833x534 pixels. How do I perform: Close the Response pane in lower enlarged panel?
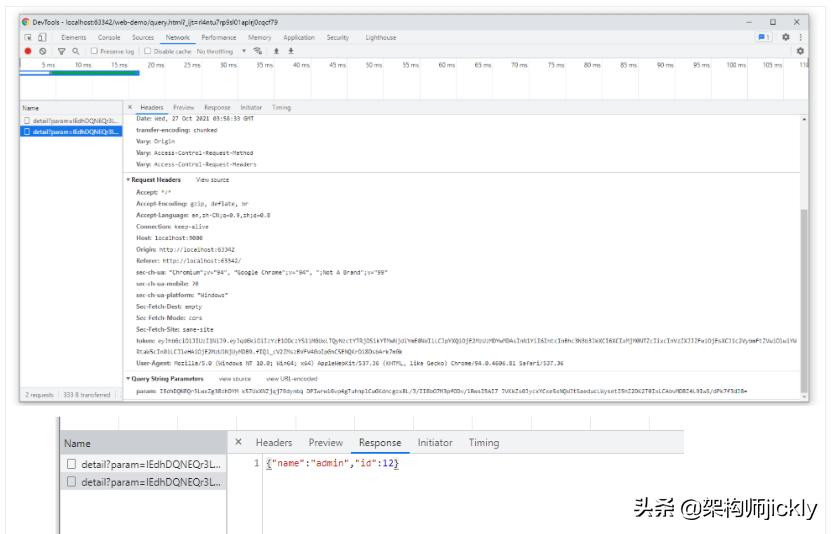(x=239, y=442)
